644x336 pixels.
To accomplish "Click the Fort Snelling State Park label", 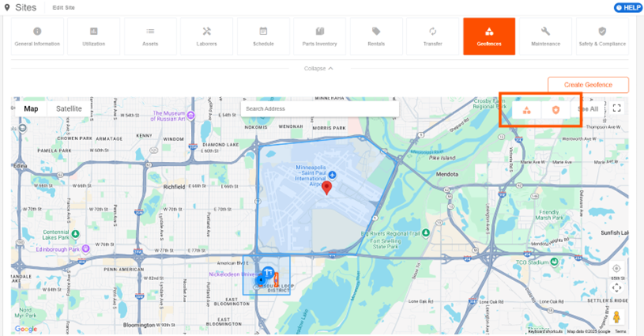I will [385, 244].
